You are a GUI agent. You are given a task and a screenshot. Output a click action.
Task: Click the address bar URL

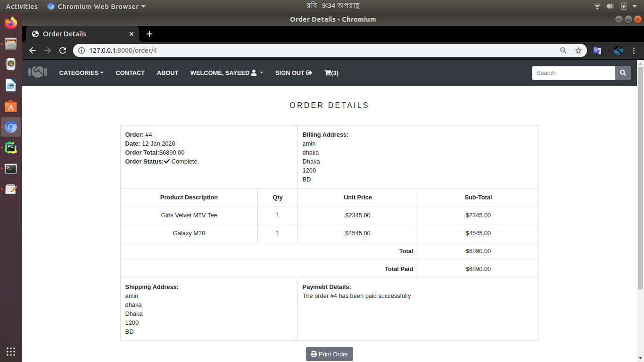(123, 50)
